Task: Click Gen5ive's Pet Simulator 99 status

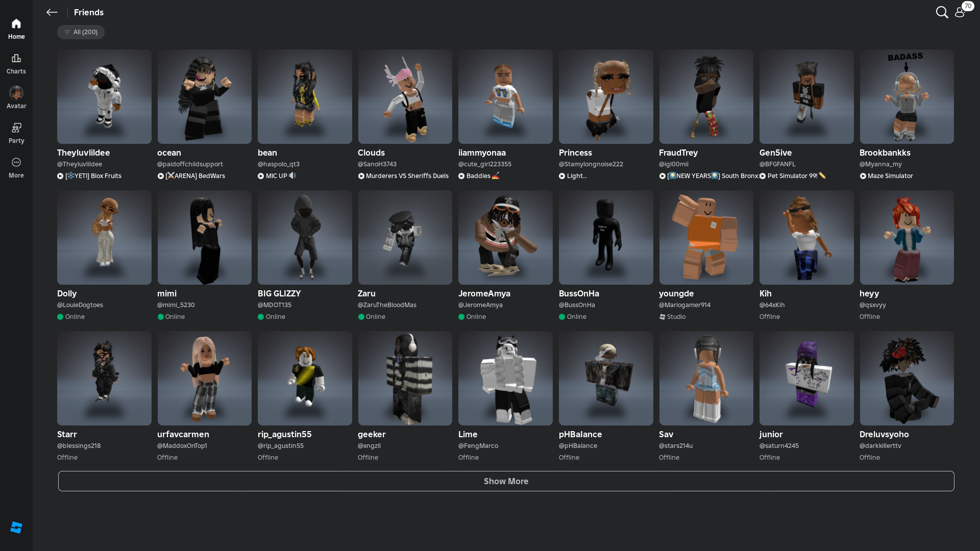Action: pyautogui.click(x=793, y=176)
